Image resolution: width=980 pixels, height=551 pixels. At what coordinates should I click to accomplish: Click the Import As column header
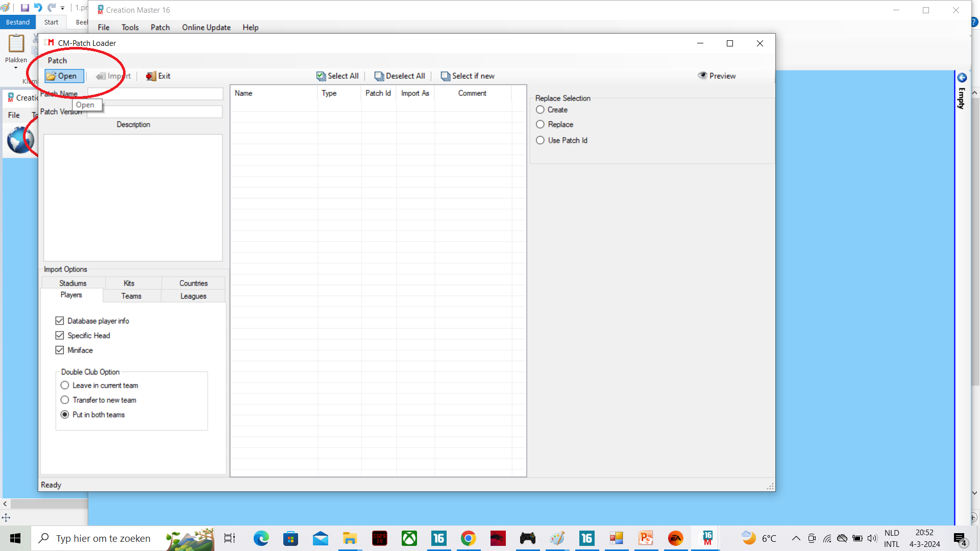tap(415, 93)
